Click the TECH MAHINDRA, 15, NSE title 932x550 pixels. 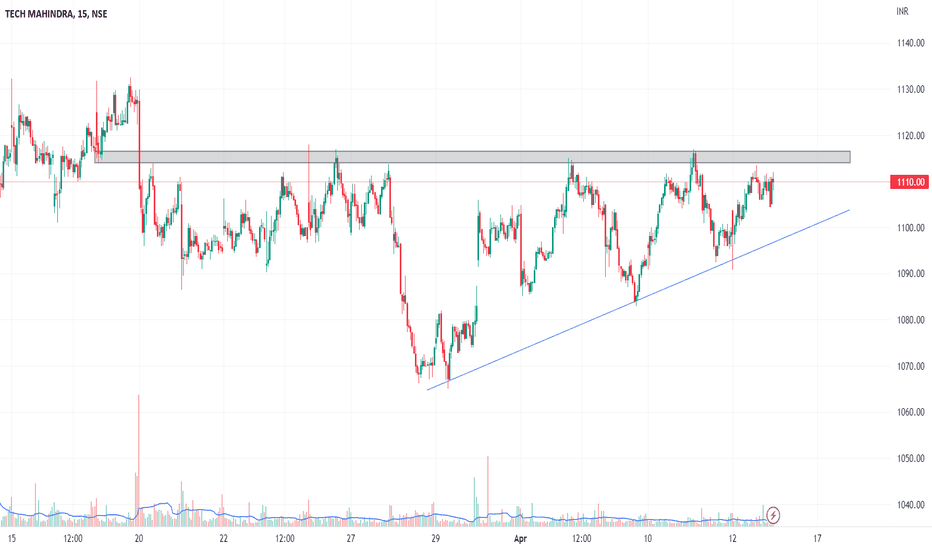click(56, 13)
